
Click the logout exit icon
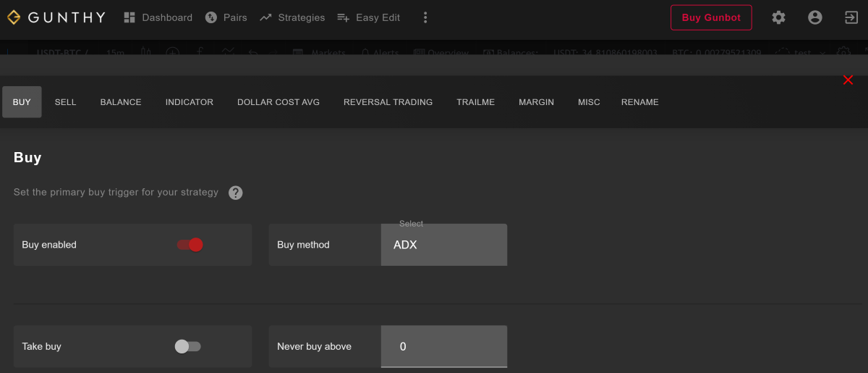(x=851, y=17)
